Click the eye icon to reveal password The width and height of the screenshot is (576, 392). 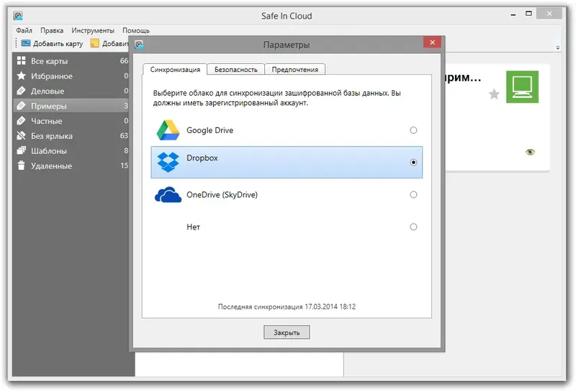[x=530, y=152]
